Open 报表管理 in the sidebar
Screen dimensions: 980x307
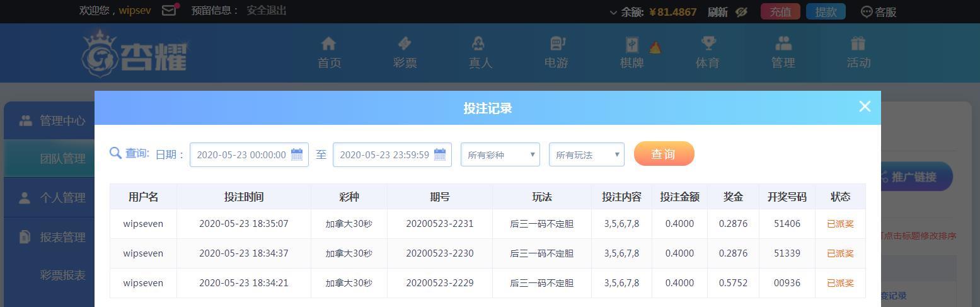pos(52,237)
